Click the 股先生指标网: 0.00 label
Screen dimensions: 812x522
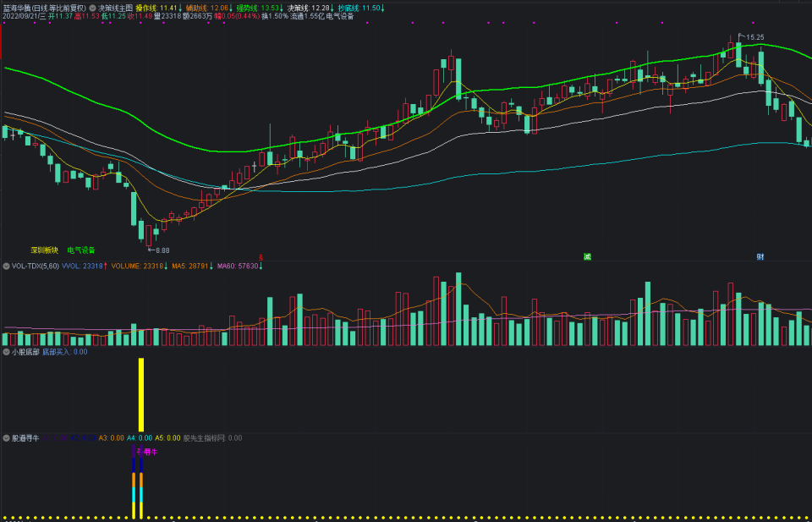coord(213,438)
